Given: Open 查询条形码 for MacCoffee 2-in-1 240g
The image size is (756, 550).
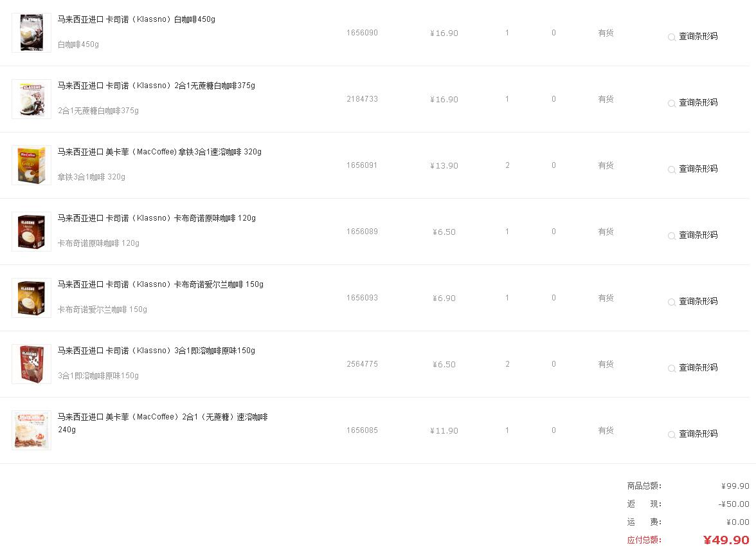Looking at the screenshot, I should pyautogui.click(x=697, y=434).
